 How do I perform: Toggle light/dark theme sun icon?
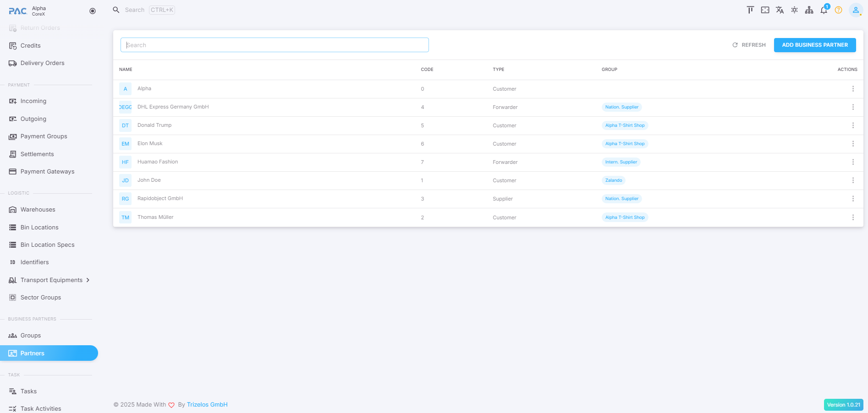point(794,10)
